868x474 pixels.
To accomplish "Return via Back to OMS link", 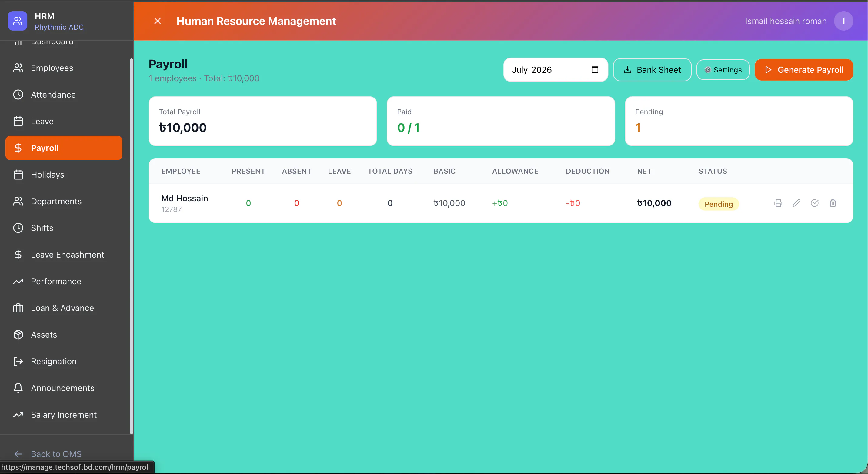I will 56,454.
